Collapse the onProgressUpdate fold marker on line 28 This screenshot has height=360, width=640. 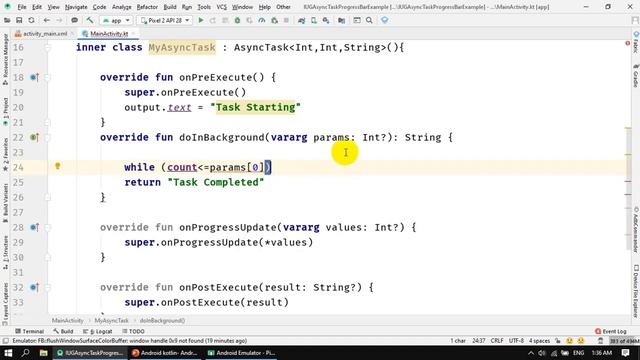pos(47,227)
